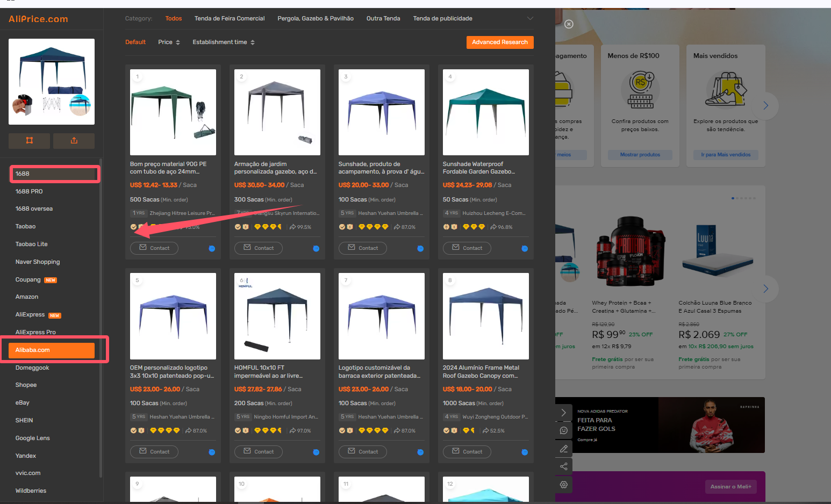Click Ir para Mais vendidos button
The image size is (831, 504).
coord(726,155)
